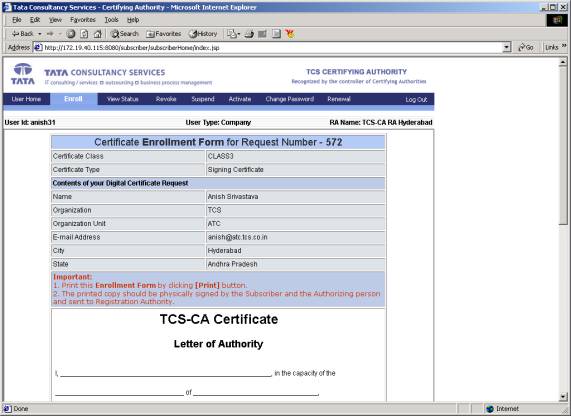Click the Mail toolbar icon
This screenshot has width=571, height=416.
233,34
